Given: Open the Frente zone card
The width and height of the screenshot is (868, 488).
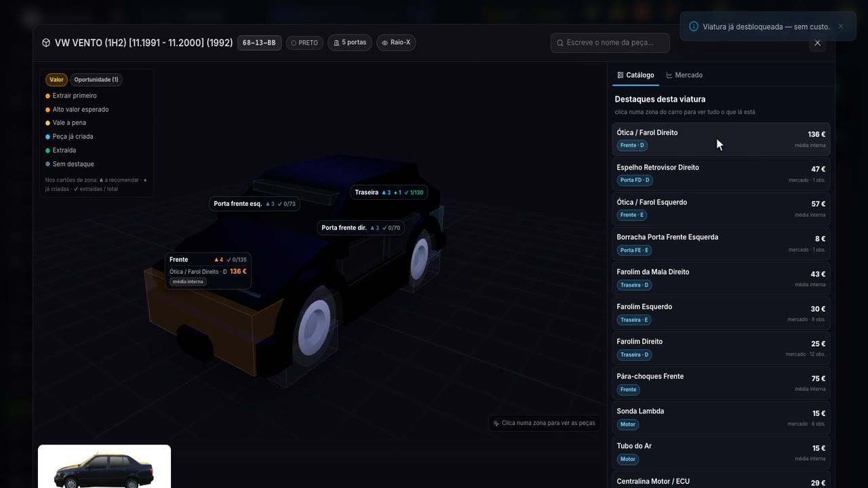Looking at the screenshot, I should (x=208, y=271).
